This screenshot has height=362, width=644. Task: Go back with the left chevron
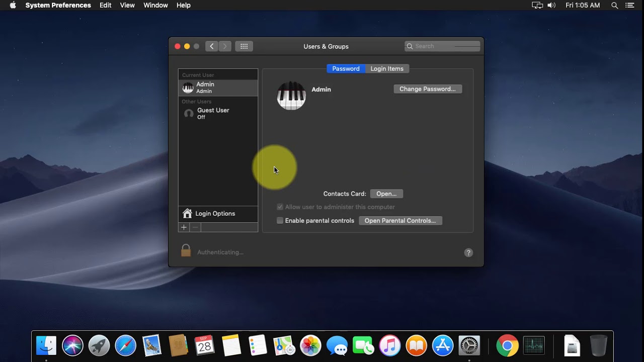pyautogui.click(x=211, y=46)
